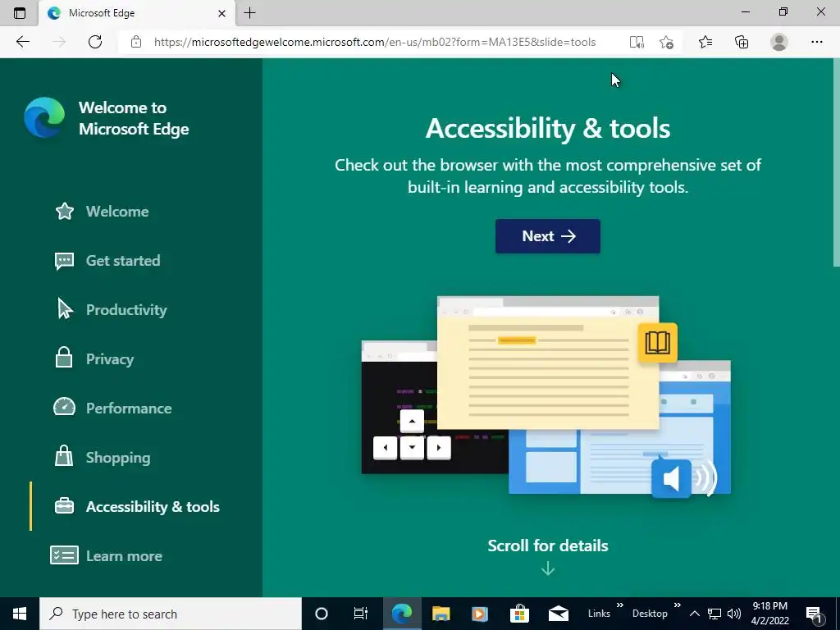Viewport: 840px width, 630px height.
Task: Click the Get started chat icon
Action: (x=64, y=261)
